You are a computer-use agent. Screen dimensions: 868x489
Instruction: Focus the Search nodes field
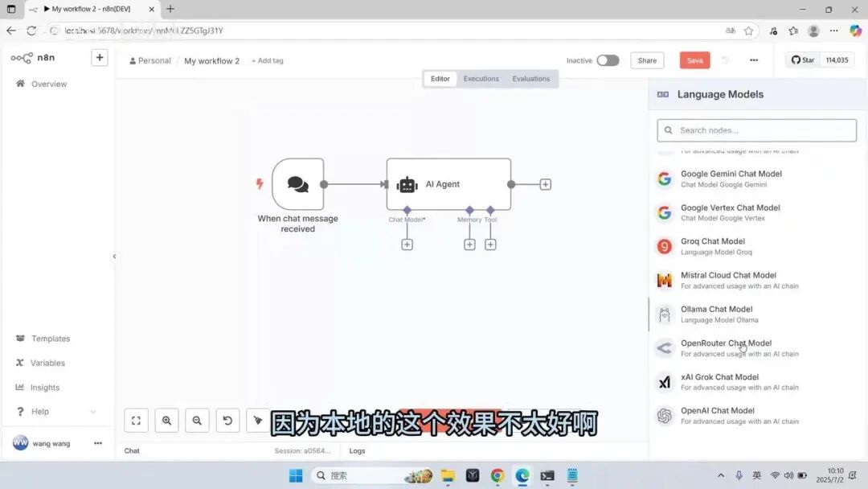[757, 130]
